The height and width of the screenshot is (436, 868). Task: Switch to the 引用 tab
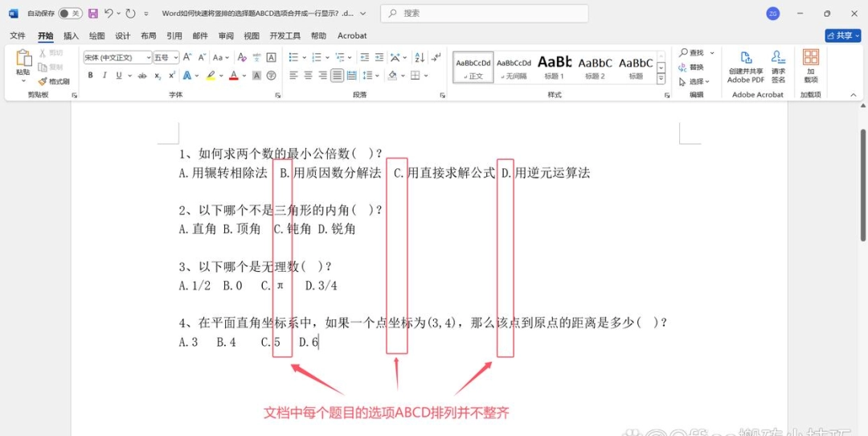(x=174, y=35)
